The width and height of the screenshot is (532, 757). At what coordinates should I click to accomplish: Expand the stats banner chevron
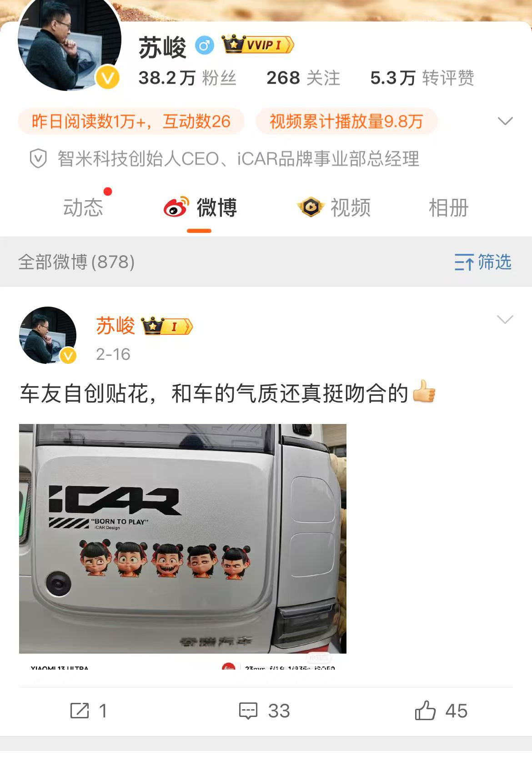point(505,121)
